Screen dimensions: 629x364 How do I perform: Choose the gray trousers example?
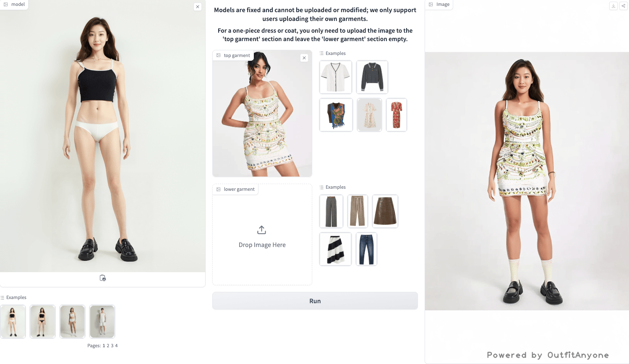point(331,211)
